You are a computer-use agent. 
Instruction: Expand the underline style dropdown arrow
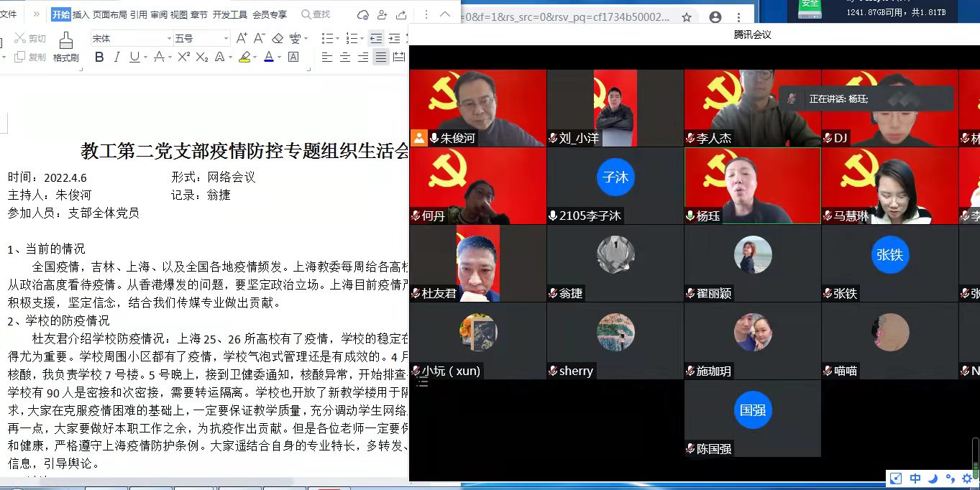[145, 57]
